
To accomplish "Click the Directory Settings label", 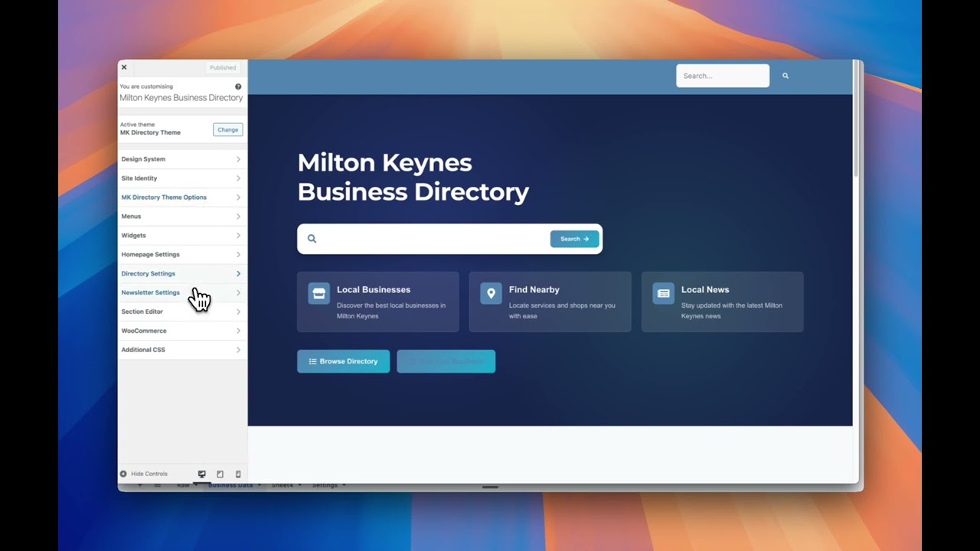I will click(148, 273).
